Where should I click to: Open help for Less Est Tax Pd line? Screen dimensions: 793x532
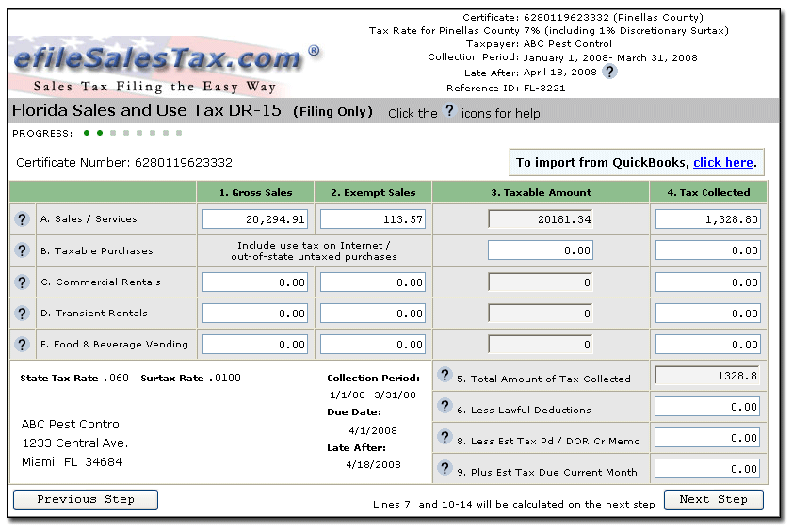[445, 438]
